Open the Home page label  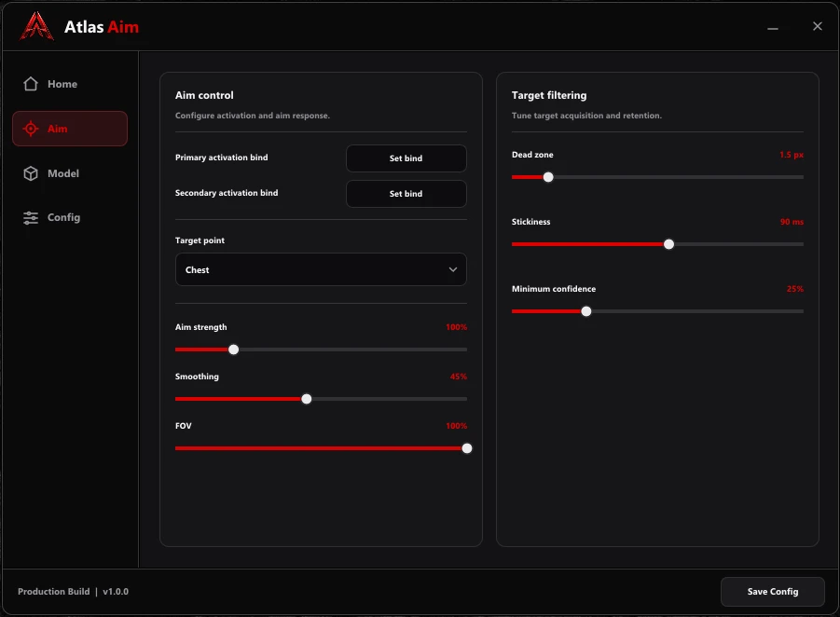pyautogui.click(x=62, y=84)
